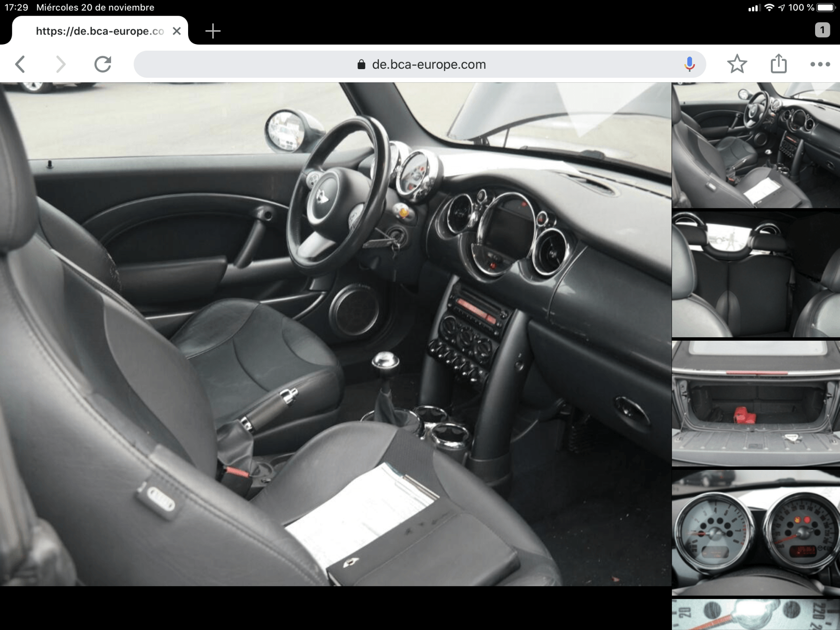
Task: Reload the current page
Action: click(x=103, y=64)
